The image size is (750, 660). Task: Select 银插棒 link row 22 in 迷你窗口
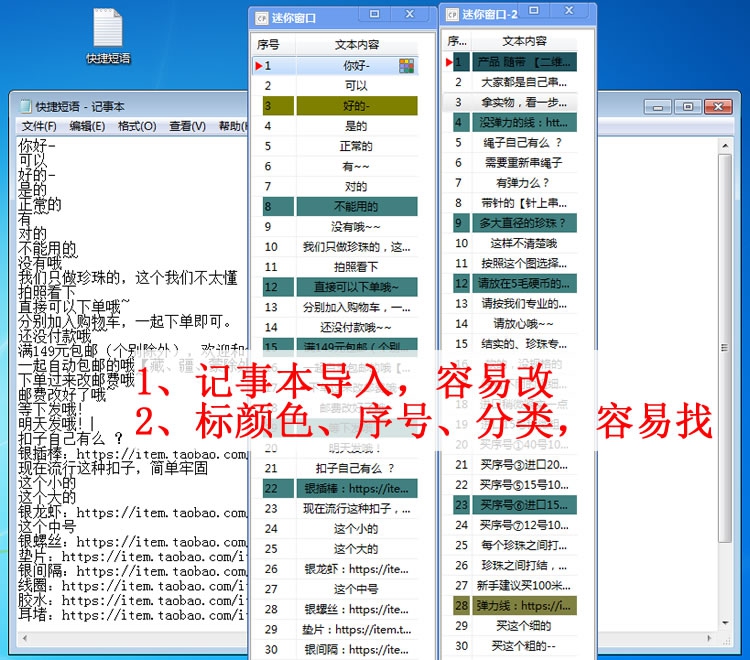tap(356, 489)
